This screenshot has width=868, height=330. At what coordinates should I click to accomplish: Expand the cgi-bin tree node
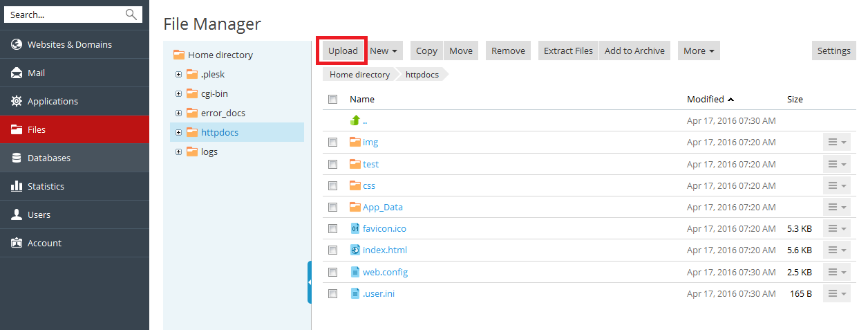click(x=178, y=93)
